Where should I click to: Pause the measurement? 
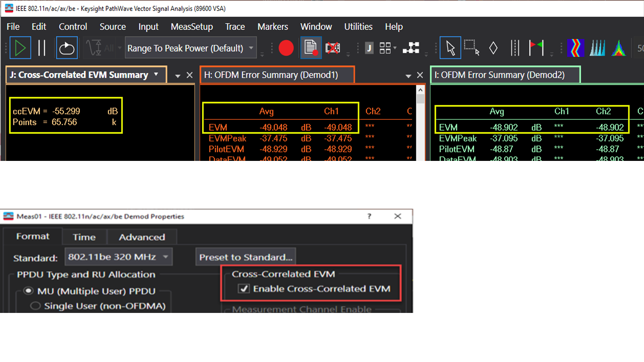[42, 48]
